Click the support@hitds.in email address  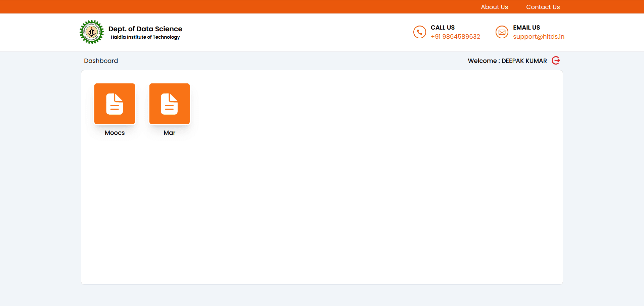point(539,37)
